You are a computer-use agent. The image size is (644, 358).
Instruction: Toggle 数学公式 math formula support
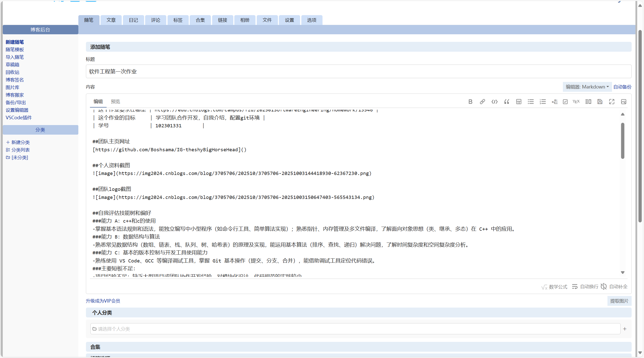tap(554, 287)
